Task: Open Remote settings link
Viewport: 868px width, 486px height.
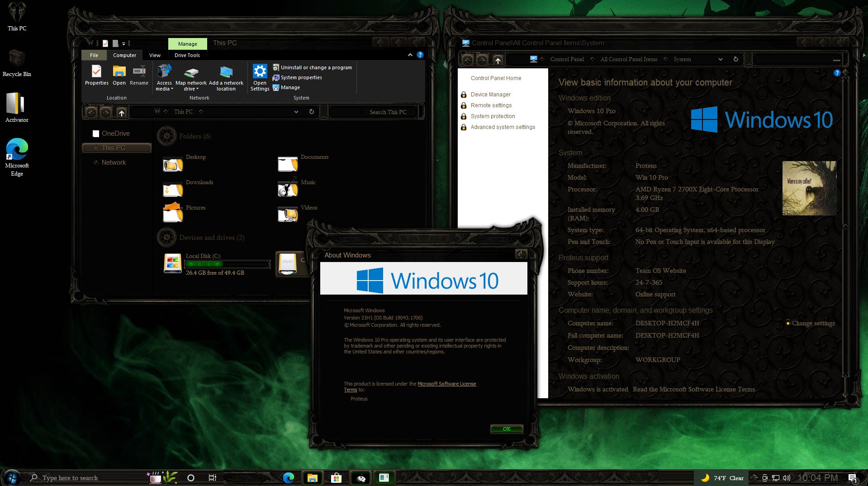Action: [491, 105]
